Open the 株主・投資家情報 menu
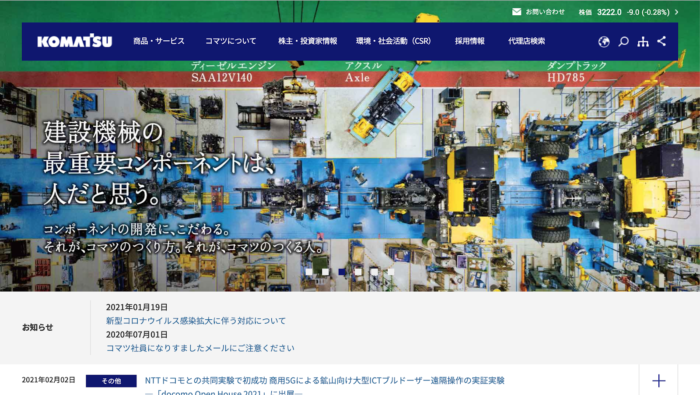The image size is (700, 395). point(308,41)
